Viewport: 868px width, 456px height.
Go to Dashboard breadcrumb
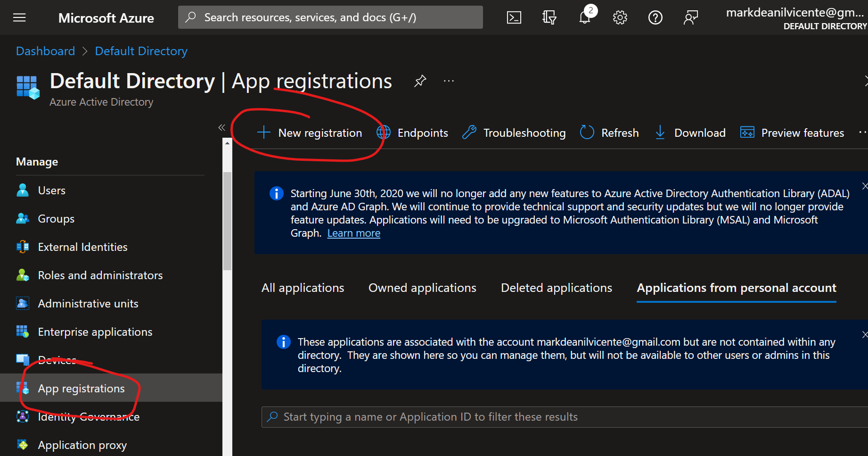pyautogui.click(x=45, y=51)
